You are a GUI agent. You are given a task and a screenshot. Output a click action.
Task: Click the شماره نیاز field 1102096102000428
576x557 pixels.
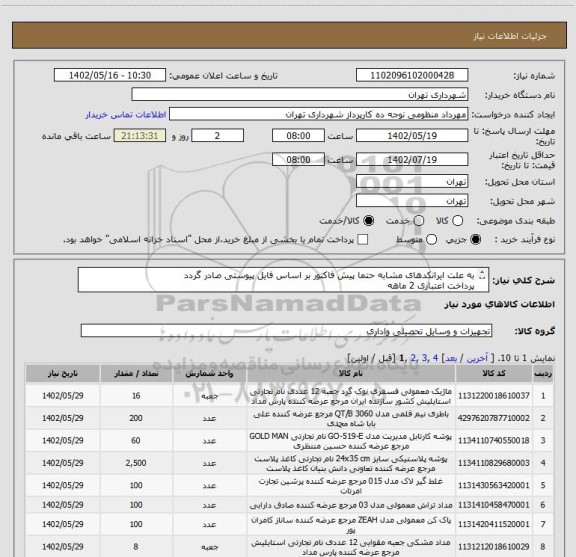[x=412, y=75]
